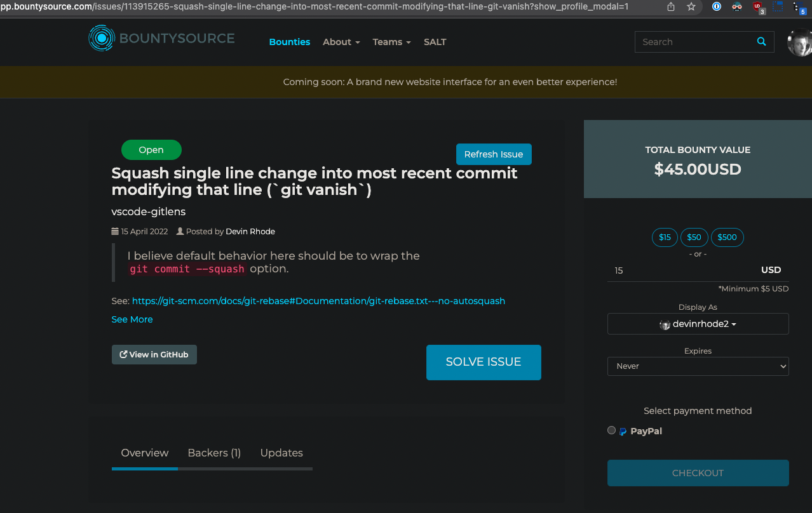This screenshot has width=812, height=513.
Task: Click the 15 April 2022 date
Action: point(144,232)
